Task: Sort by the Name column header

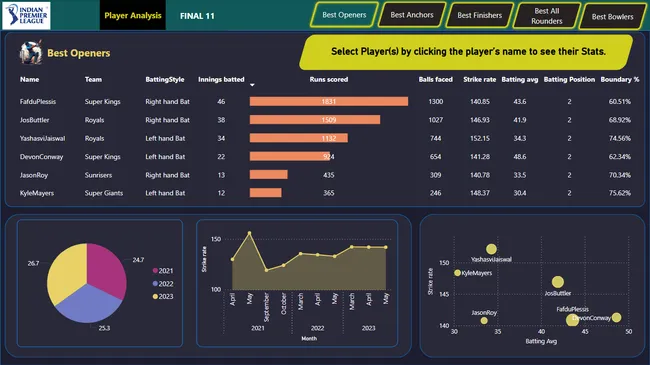Action: click(x=29, y=79)
